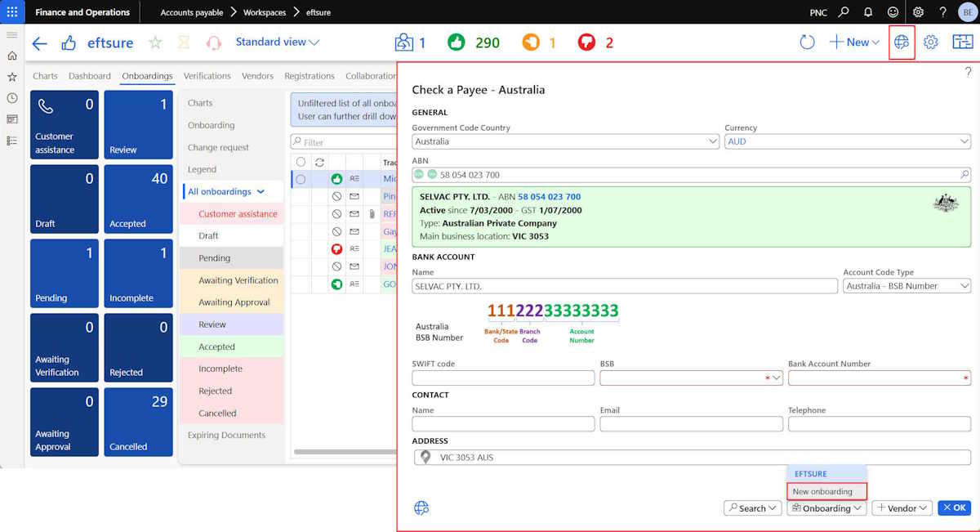Click the SWIFT code input field
This screenshot has height=532, width=980.
click(503, 378)
